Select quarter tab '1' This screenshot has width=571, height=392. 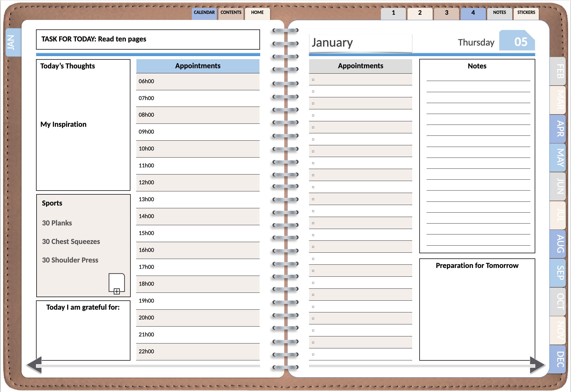click(393, 13)
